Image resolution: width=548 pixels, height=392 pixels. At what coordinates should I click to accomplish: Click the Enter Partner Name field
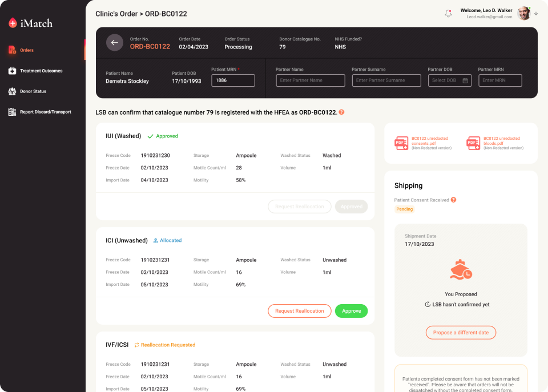point(311,80)
